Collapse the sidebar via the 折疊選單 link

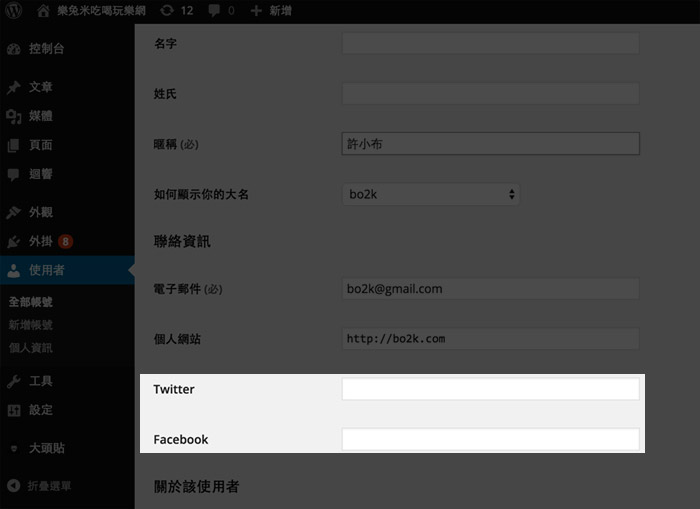click(x=49, y=486)
